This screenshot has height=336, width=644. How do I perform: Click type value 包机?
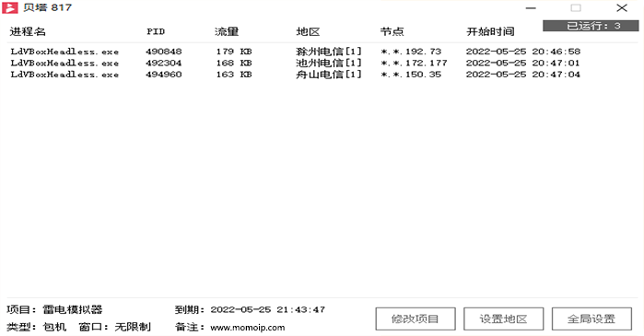point(54,327)
